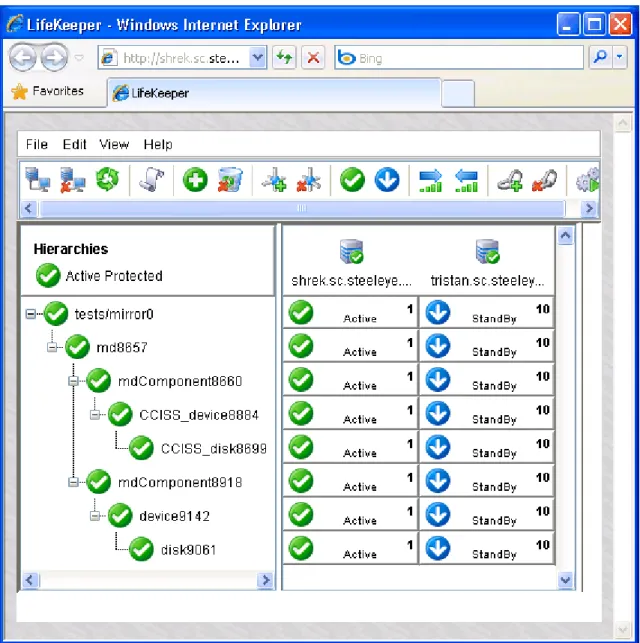Click the green plus Create Resource Hierarchy icon
This screenshot has height=643, width=640.
195,180
